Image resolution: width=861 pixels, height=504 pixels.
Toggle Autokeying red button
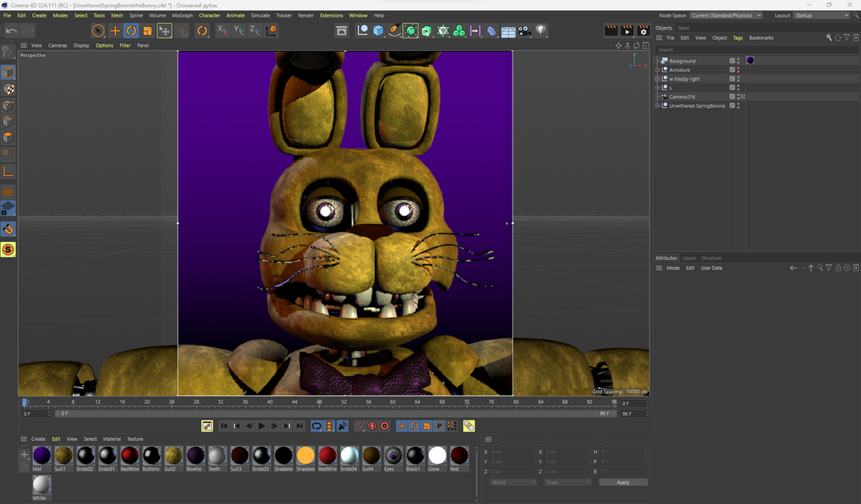(x=372, y=426)
